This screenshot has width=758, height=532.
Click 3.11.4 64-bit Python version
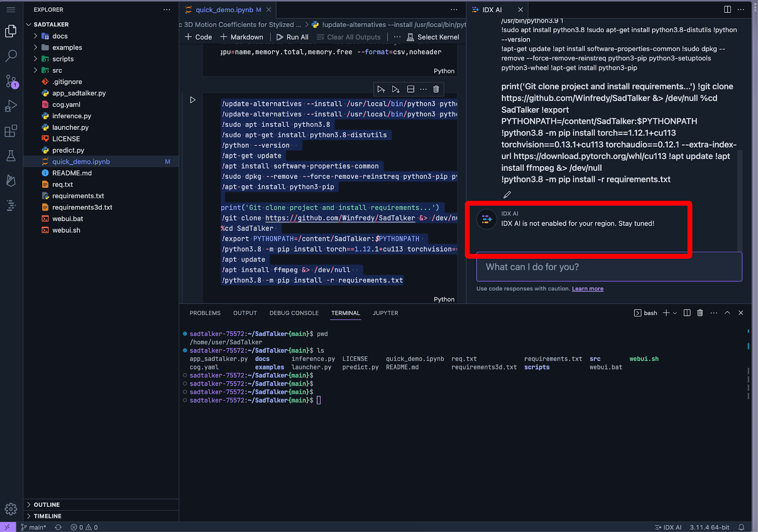709,527
